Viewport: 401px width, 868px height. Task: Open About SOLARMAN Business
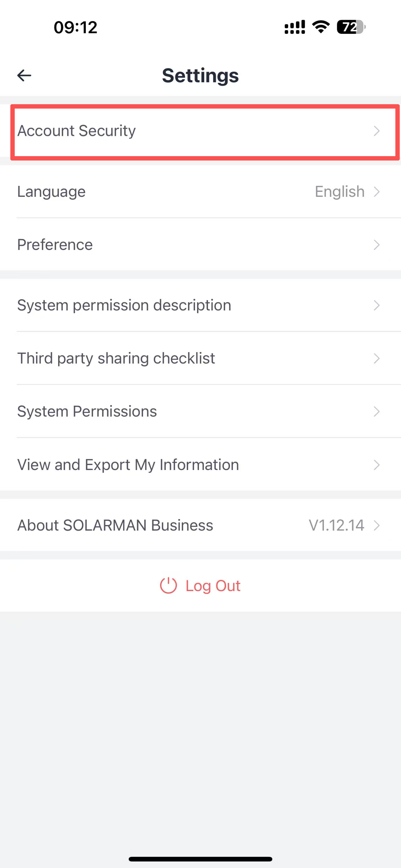tap(115, 525)
